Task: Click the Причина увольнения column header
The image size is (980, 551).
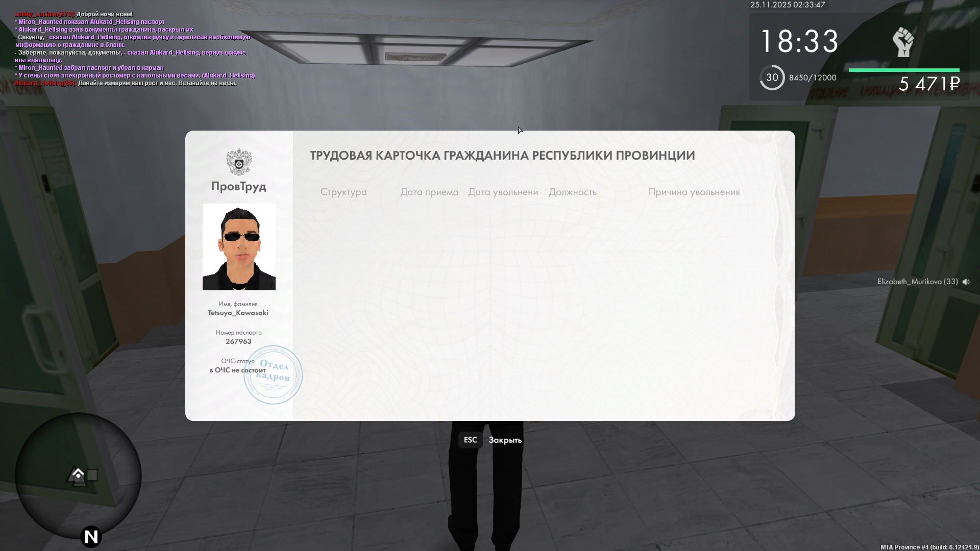Action: click(694, 192)
